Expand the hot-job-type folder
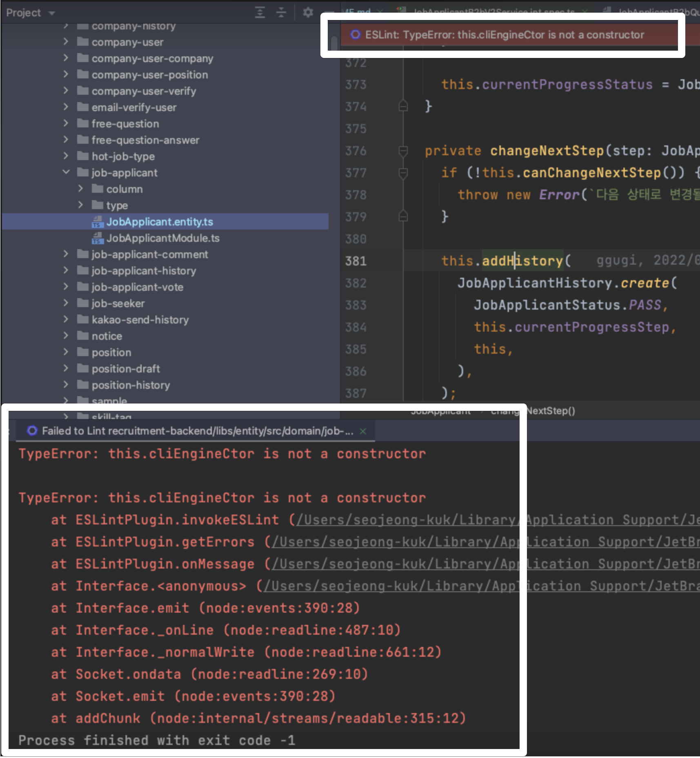 (66, 156)
